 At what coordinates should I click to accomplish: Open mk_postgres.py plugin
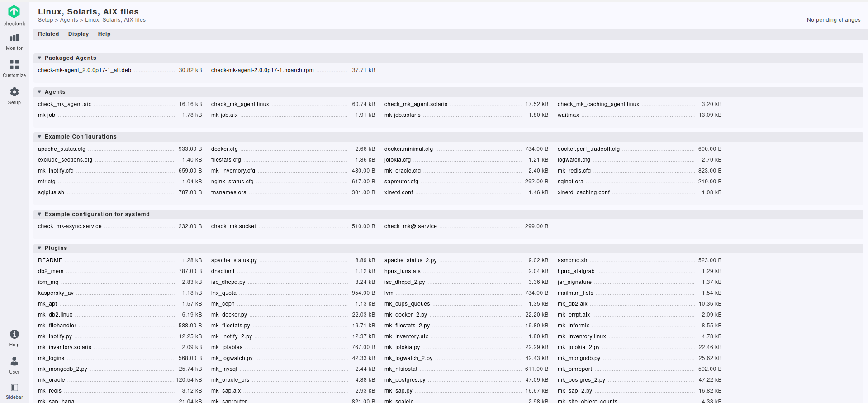pyautogui.click(x=405, y=380)
